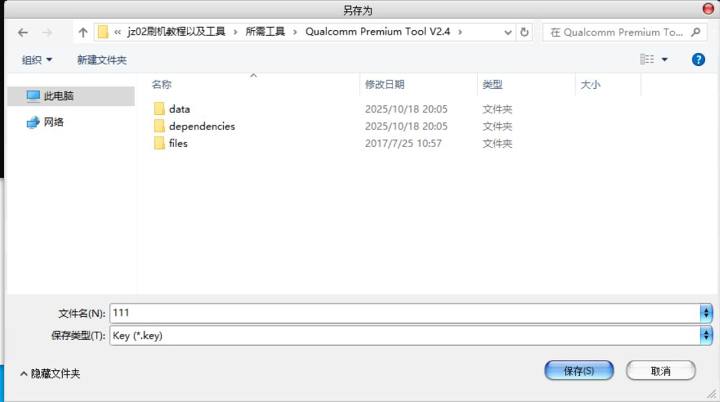Go back using the back arrow
Screen dimensions: 720x402
coord(22,33)
